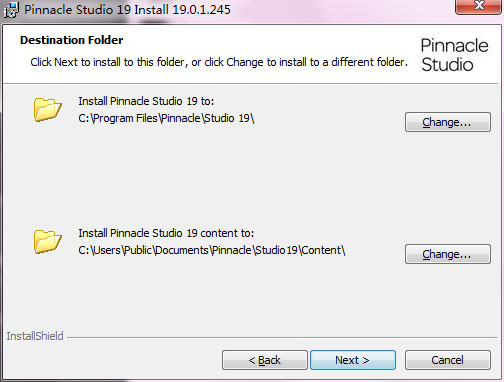Screen dimensions: 504x382
Task: Cancel the Pinnacle Studio installation
Action: (448, 360)
